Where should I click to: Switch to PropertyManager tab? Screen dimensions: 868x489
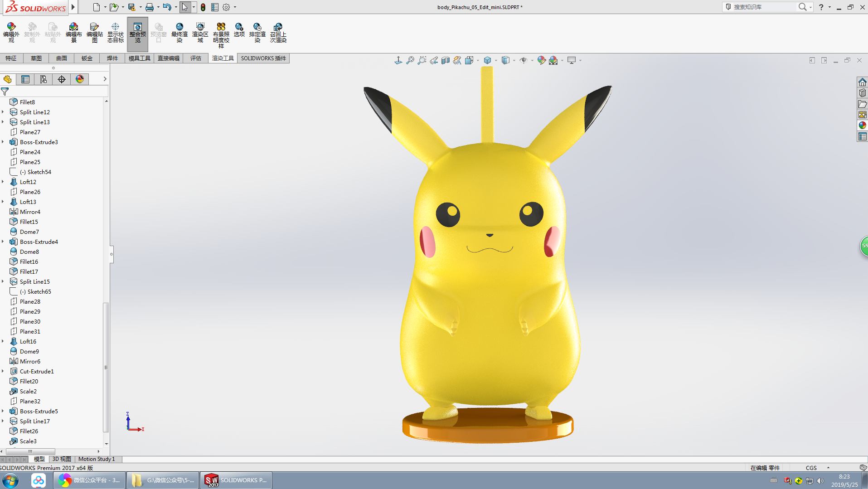[25, 79]
